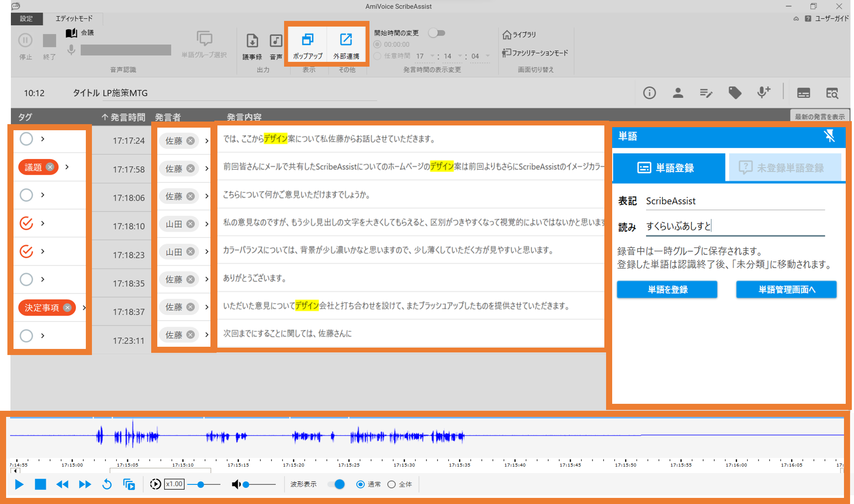Click the 読み reading input field
The width and height of the screenshot is (854, 504).
click(x=735, y=226)
